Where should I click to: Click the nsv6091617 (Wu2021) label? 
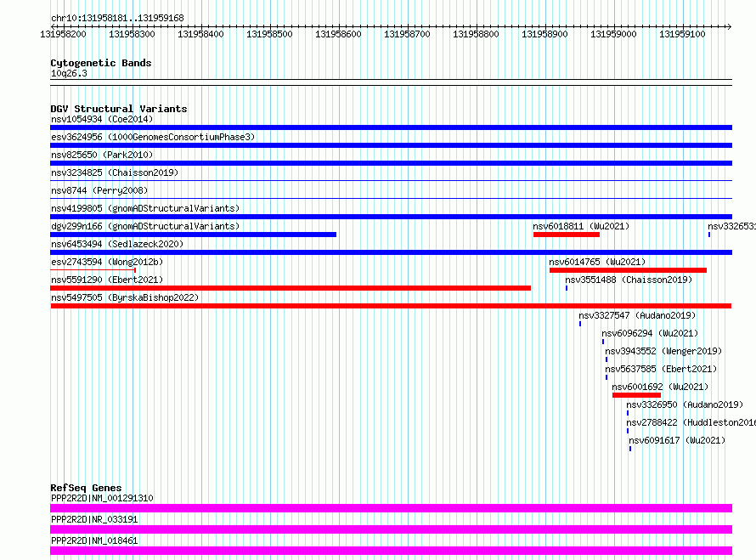pos(677,440)
